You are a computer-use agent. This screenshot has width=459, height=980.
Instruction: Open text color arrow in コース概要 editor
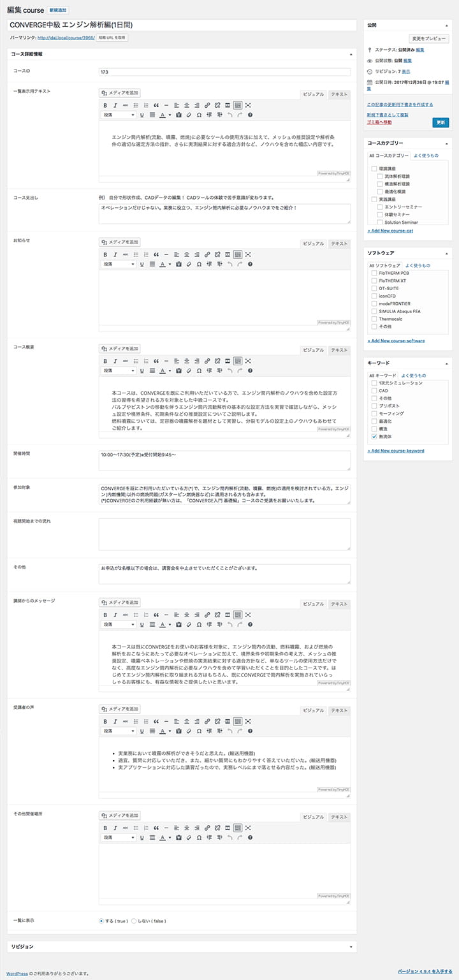coord(170,370)
